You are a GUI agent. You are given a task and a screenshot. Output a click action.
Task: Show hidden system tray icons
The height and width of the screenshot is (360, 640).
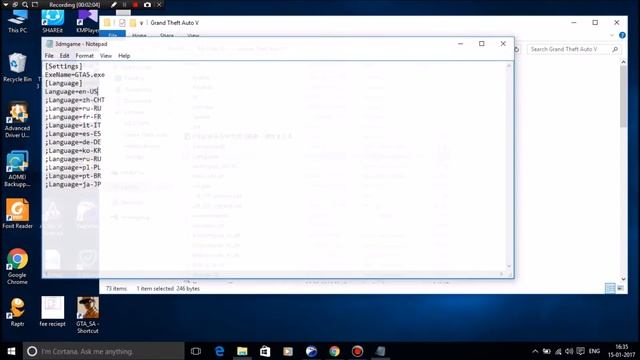tap(535, 351)
